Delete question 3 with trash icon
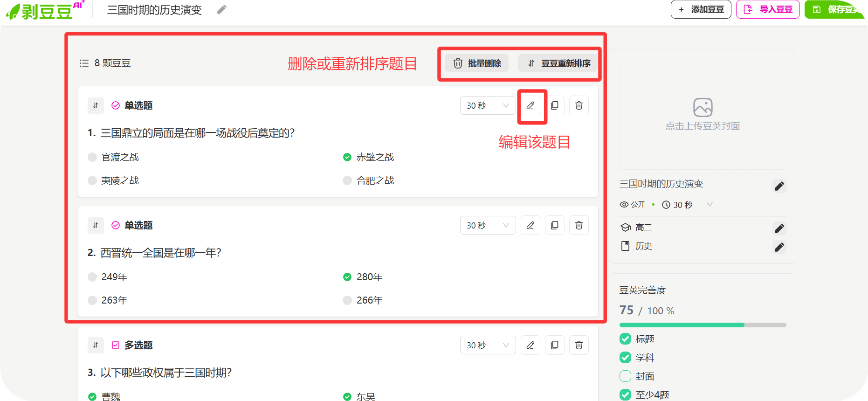This screenshot has height=401, width=868. coord(579,345)
